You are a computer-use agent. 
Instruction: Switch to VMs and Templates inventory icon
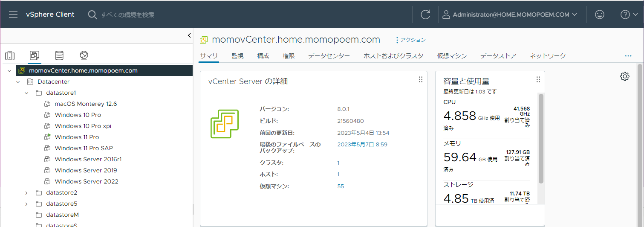pyautogui.click(x=35, y=55)
